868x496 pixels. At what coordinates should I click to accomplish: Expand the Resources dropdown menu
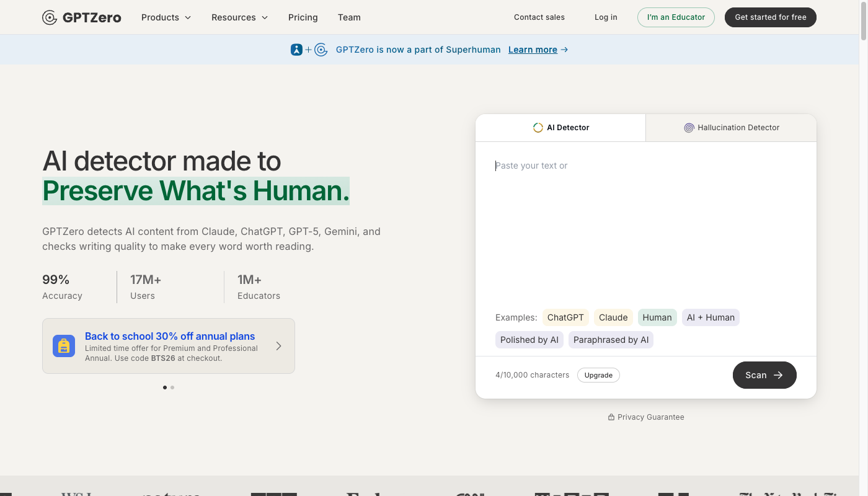(x=239, y=17)
